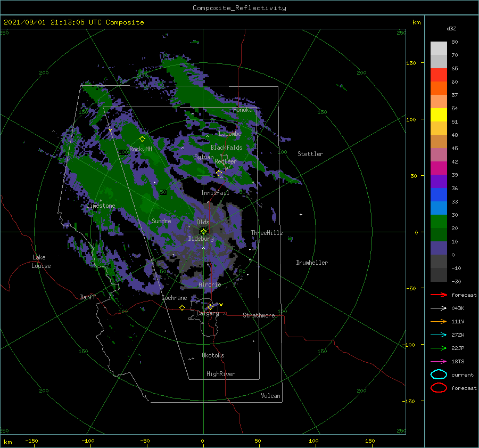Click the bright green 20-30 dBZ swatch
The width and height of the screenshot is (479, 448).
(439, 222)
